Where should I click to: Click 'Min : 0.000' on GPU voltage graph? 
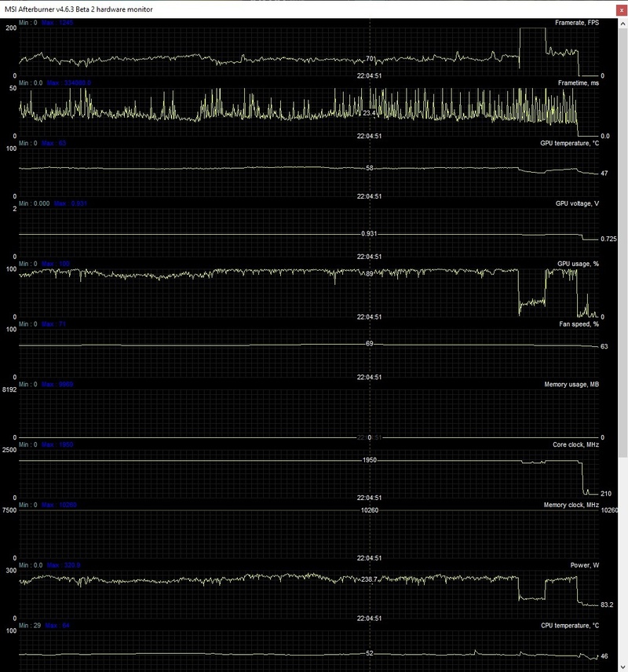pos(35,203)
